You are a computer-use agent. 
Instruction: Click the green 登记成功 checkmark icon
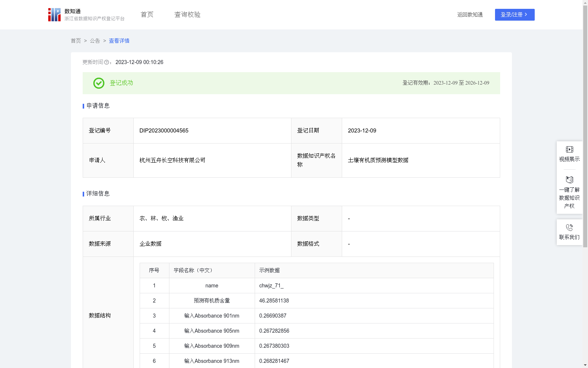98,83
